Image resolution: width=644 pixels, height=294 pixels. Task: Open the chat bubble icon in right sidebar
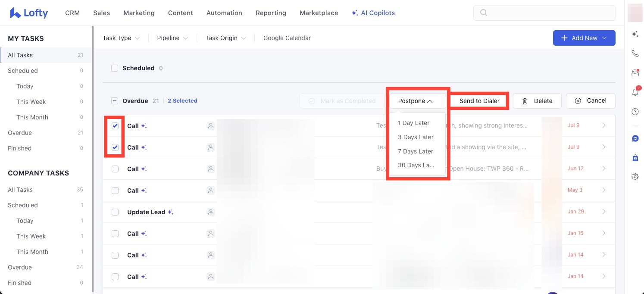pos(635,138)
